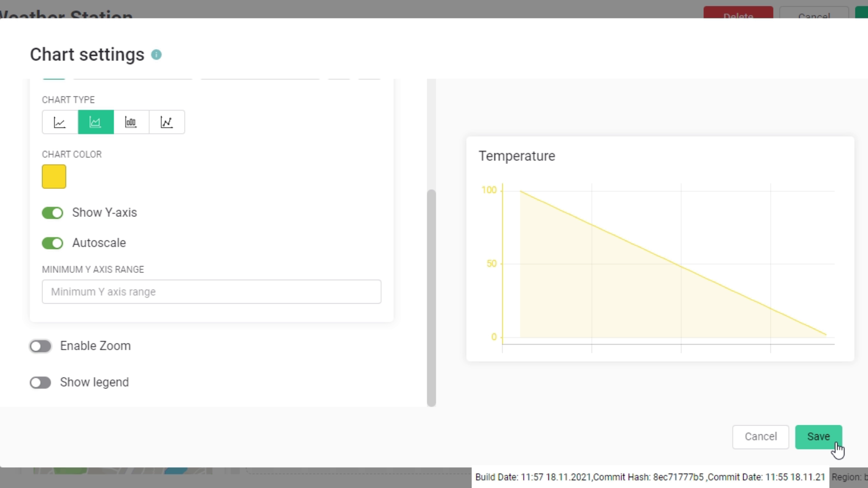868x488 pixels.
Task: Click the green button in top right corner
Action: coord(863,12)
